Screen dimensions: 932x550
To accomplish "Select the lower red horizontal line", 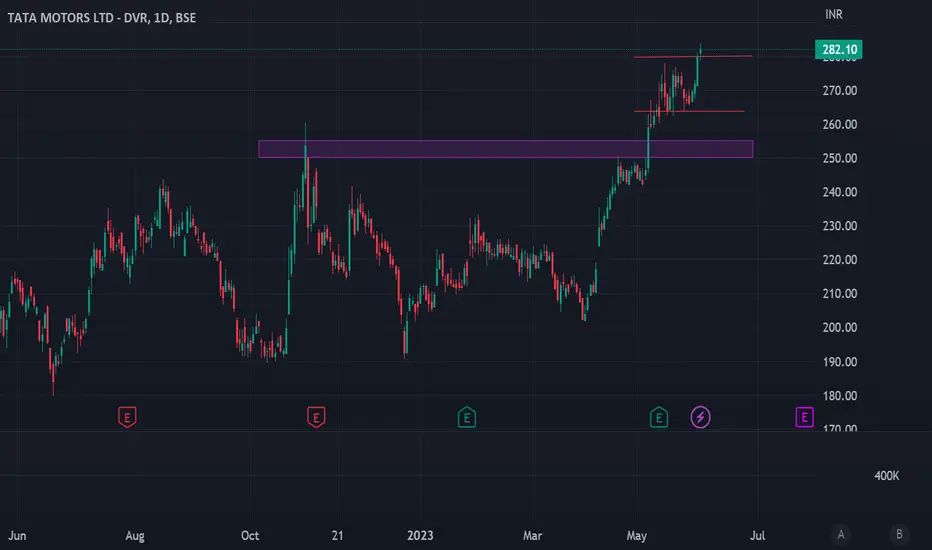I will pos(689,111).
